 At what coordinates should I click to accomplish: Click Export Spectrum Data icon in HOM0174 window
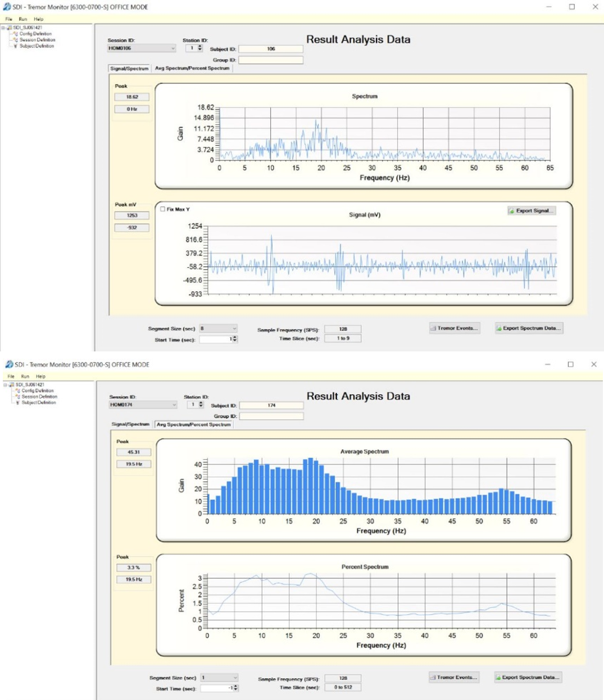point(498,678)
